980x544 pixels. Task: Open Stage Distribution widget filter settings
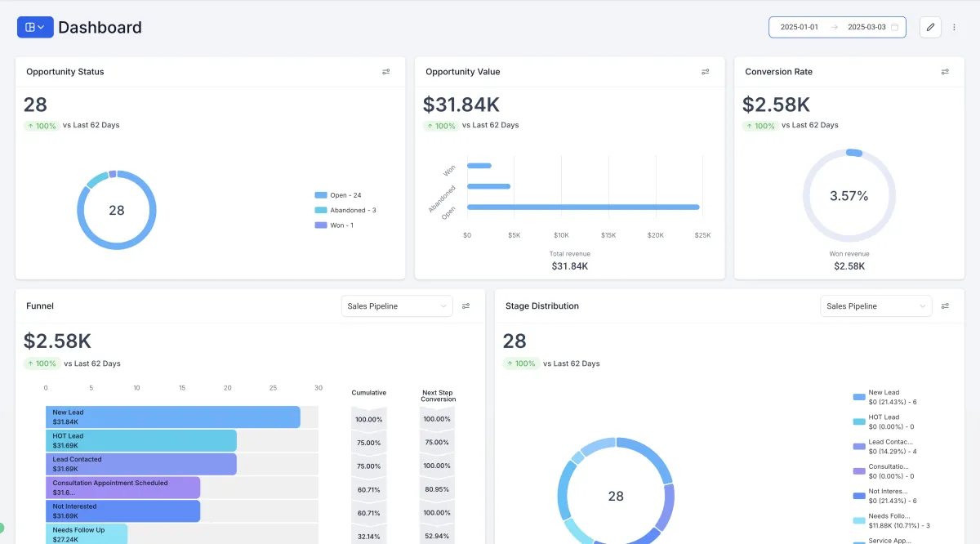click(x=945, y=306)
